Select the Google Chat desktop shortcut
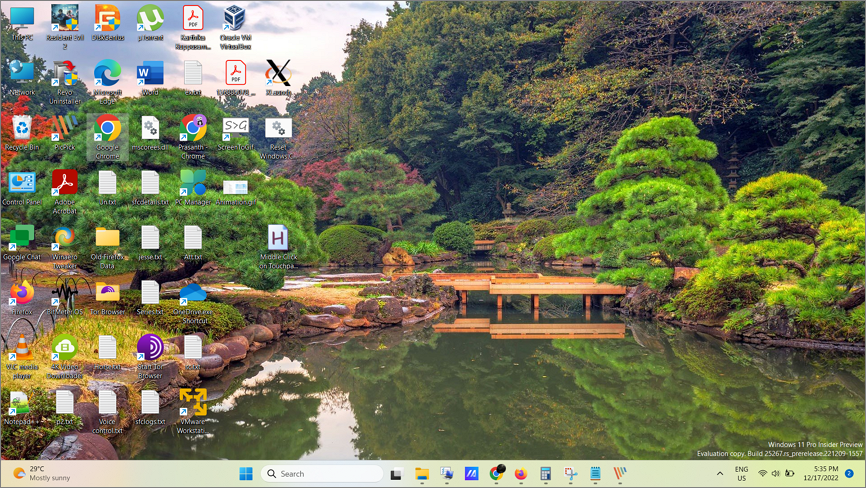 tap(22, 242)
